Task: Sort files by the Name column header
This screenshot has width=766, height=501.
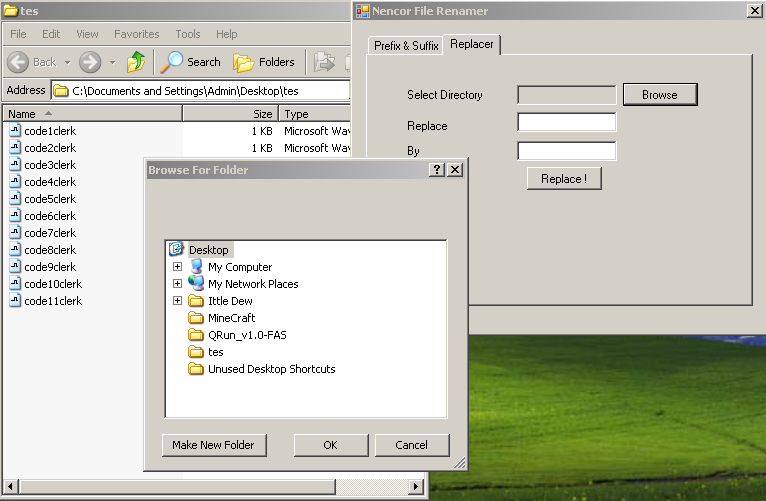Action: [92, 114]
